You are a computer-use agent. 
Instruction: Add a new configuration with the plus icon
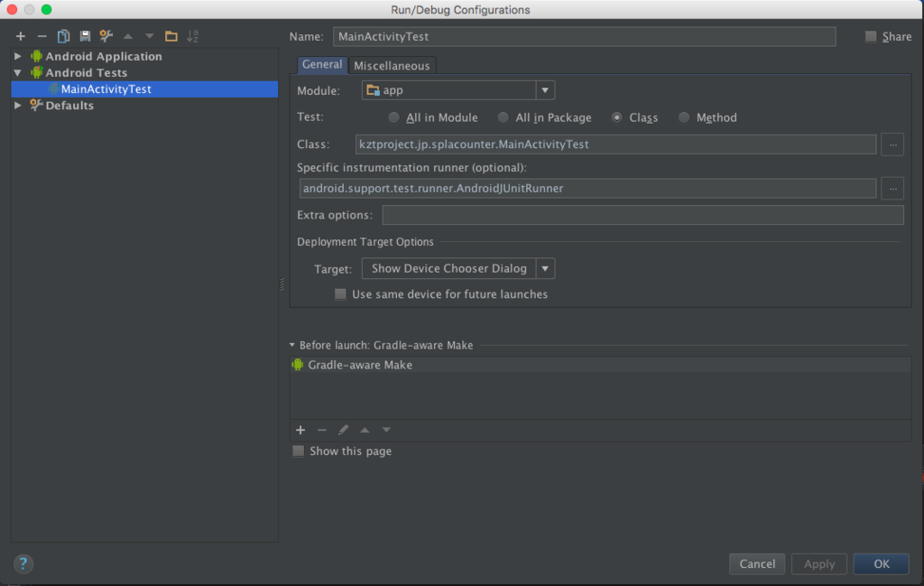pyautogui.click(x=21, y=36)
